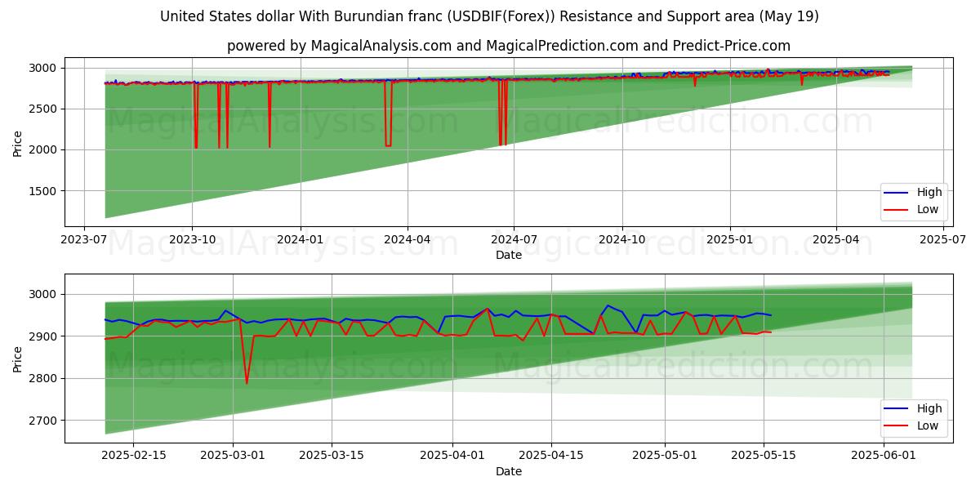Screen dimensions: 980x490
Task: Click the 2000 price label on top chart
Action: 43,149
